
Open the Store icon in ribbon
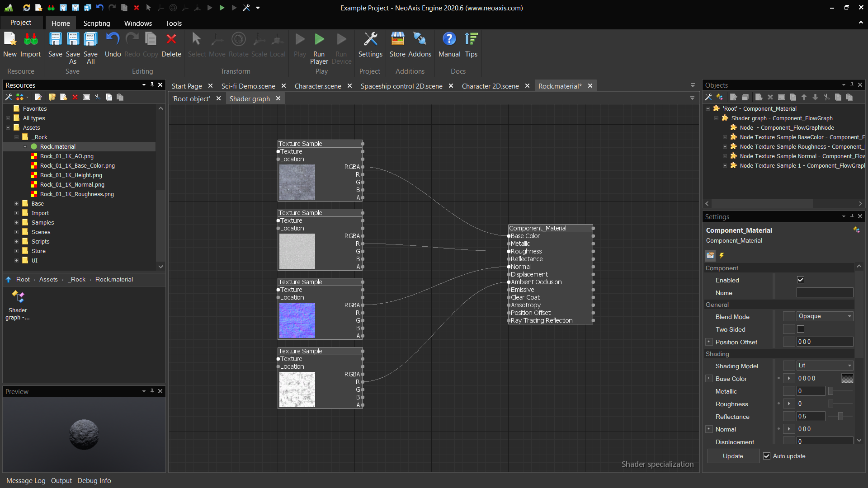pyautogui.click(x=397, y=39)
